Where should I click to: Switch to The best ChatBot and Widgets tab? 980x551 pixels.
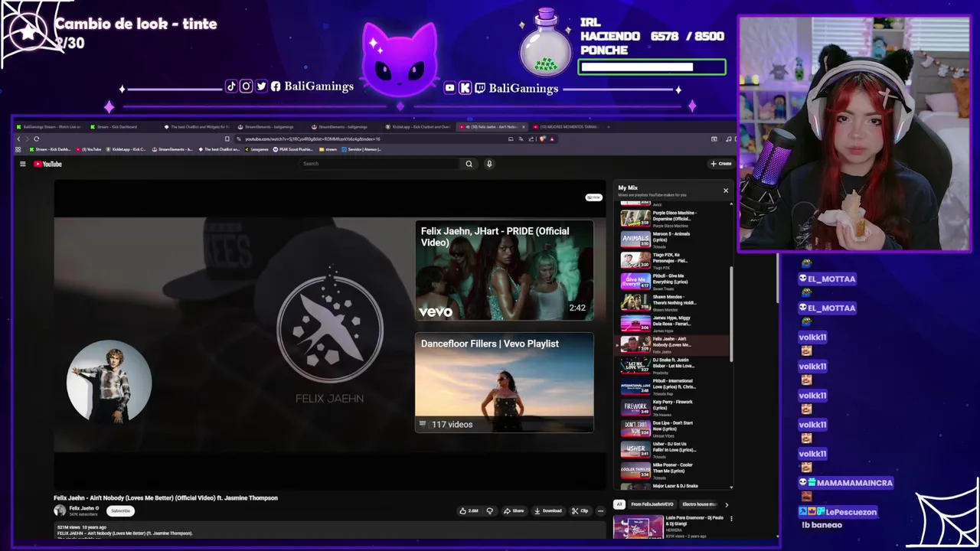pyautogui.click(x=198, y=127)
